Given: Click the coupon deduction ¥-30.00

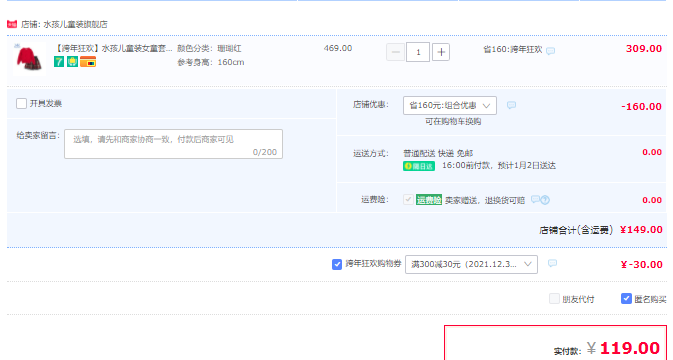Looking at the screenshot, I should (x=642, y=265).
